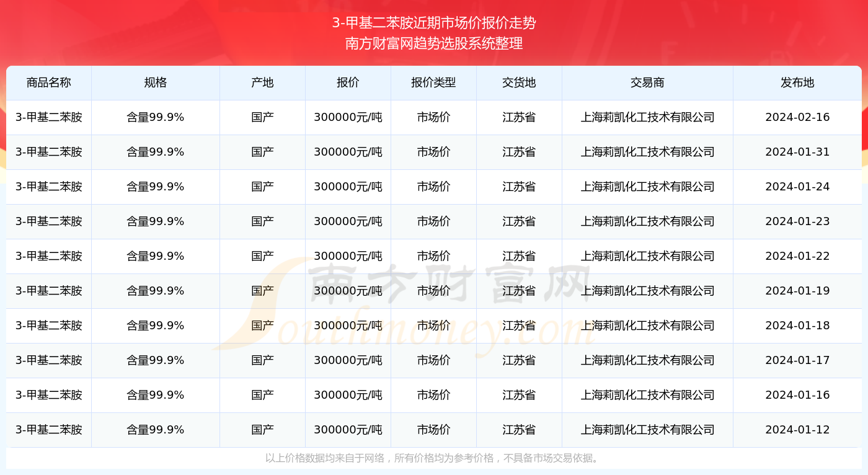Click the subtitle 南方财富网趋势选股系统整理
868x475 pixels.
(x=434, y=44)
